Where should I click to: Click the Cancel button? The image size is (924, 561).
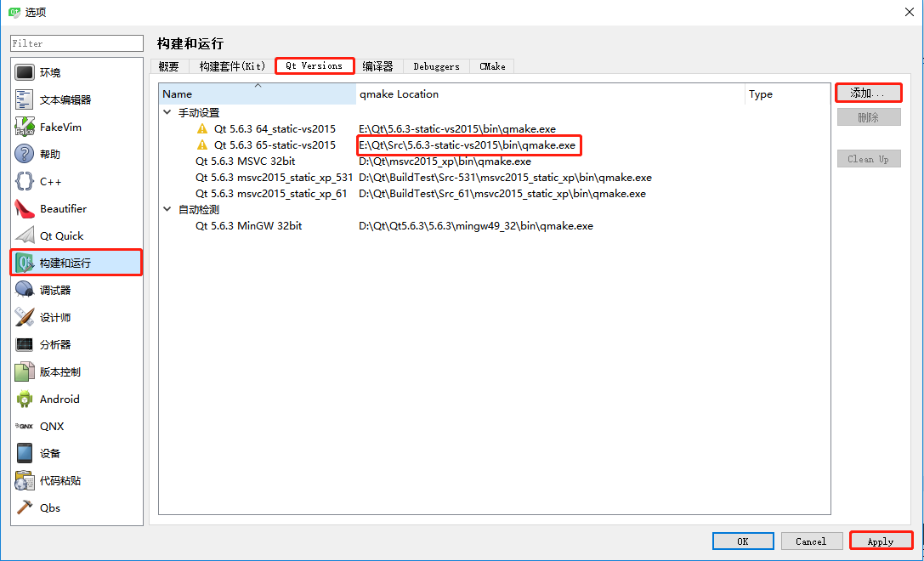pyautogui.click(x=811, y=541)
